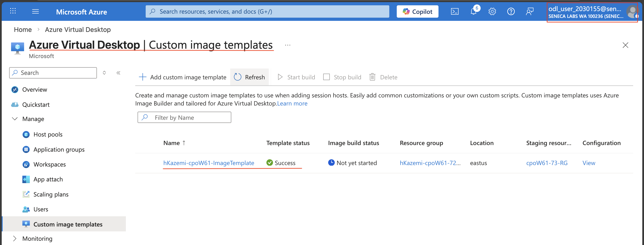Click the Not yet started build status
This screenshot has height=245, width=644.
tap(352, 163)
